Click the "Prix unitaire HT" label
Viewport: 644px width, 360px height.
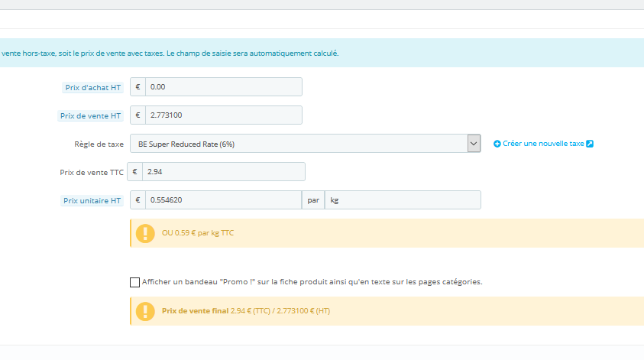[92, 201]
